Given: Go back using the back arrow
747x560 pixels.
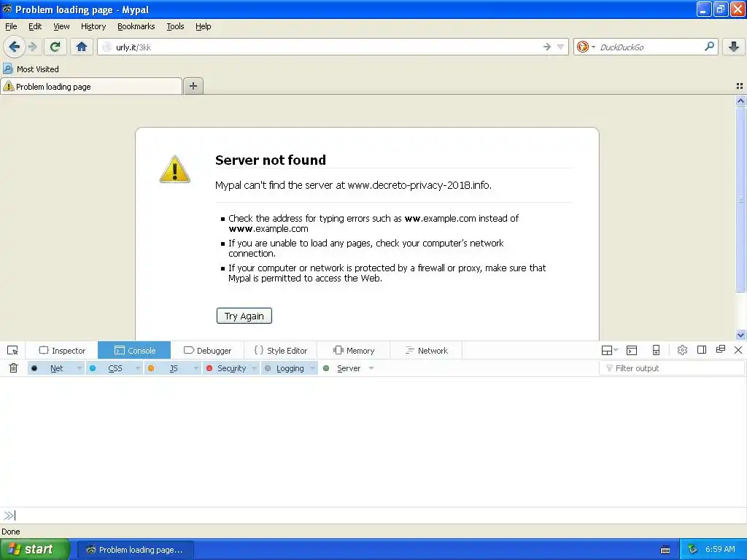Looking at the screenshot, I should pyautogui.click(x=14, y=47).
